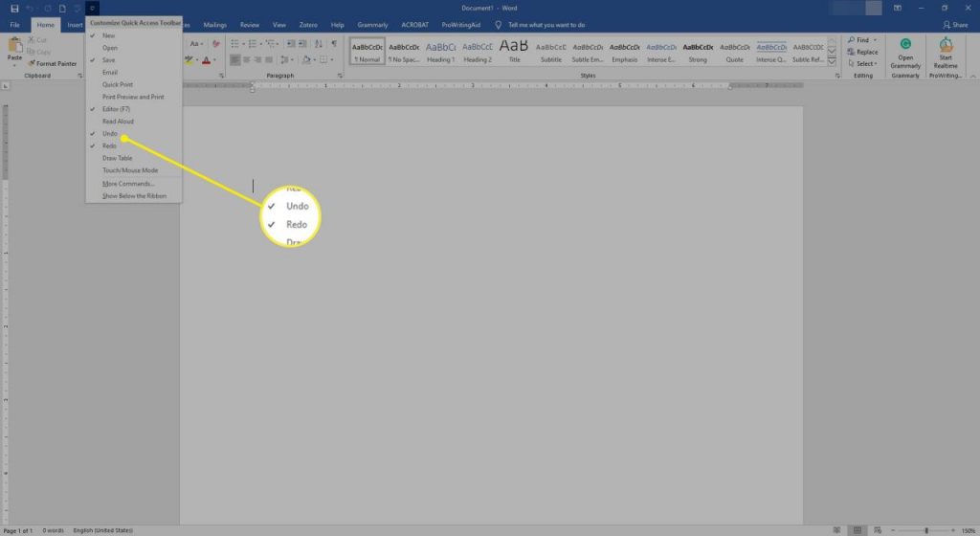Click the Share button
Viewport: 980px width, 536px height.
pyautogui.click(x=956, y=25)
